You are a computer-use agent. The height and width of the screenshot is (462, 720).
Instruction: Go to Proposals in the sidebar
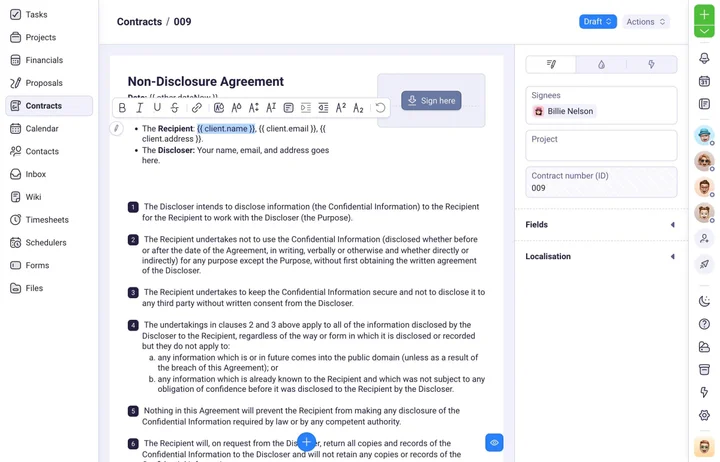44,83
